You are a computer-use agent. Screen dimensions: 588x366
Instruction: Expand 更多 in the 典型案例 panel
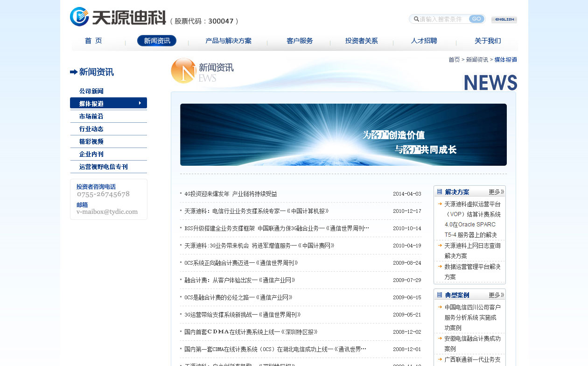coord(497,295)
